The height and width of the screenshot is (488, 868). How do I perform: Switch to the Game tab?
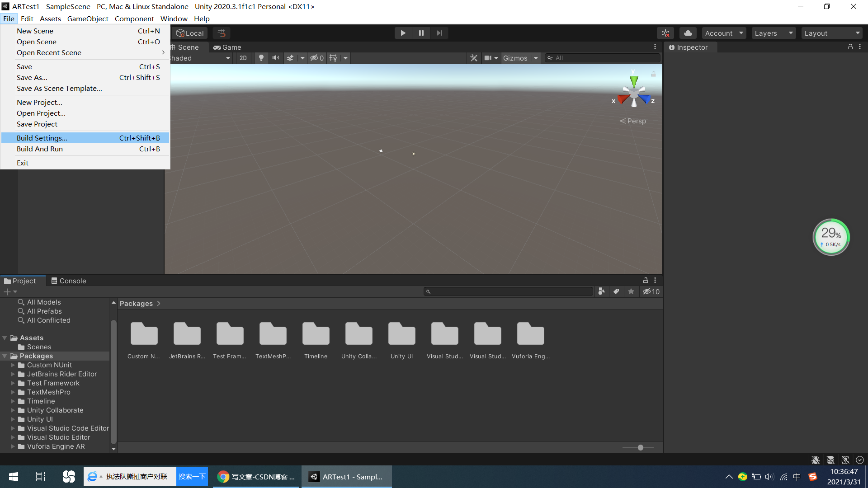pyautogui.click(x=227, y=47)
